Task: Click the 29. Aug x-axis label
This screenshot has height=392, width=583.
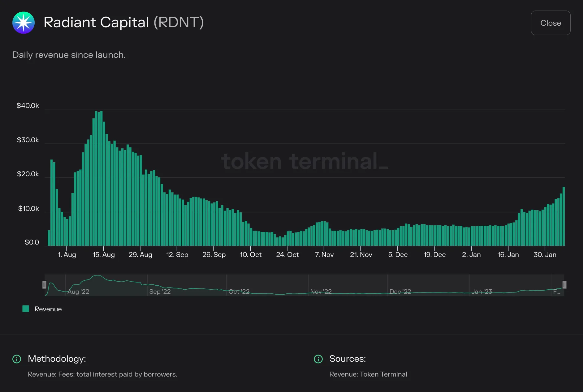Action: (x=140, y=254)
